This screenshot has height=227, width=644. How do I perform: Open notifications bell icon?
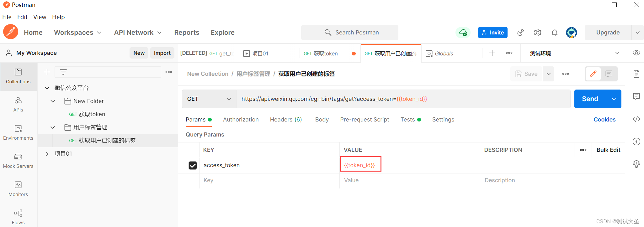[555, 33]
